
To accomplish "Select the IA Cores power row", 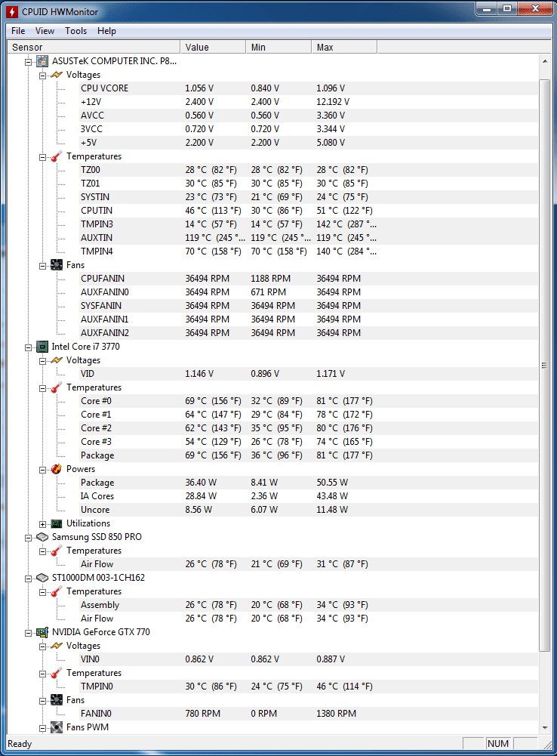I will pos(309,496).
